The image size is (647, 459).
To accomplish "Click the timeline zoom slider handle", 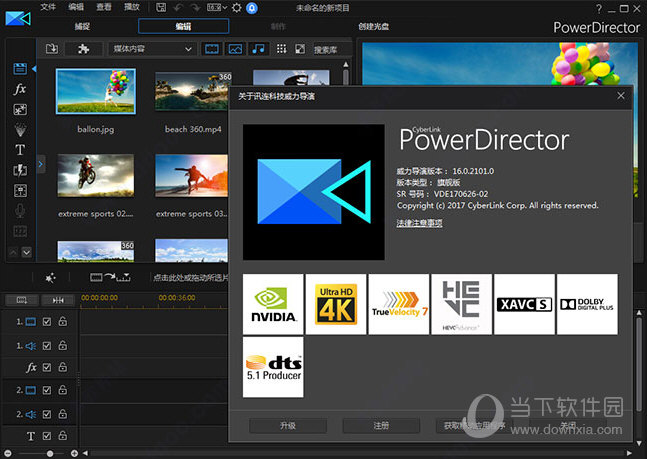I will (x=50, y=453).
